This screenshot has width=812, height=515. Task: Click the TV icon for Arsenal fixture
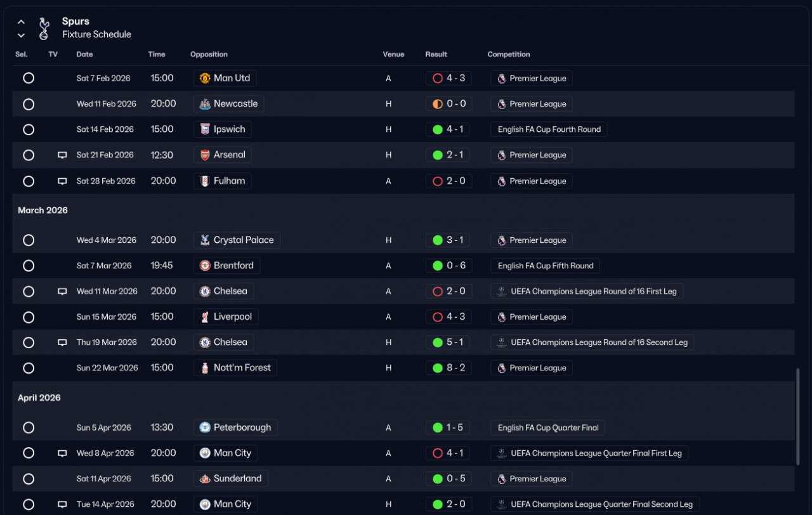[62, 155]
